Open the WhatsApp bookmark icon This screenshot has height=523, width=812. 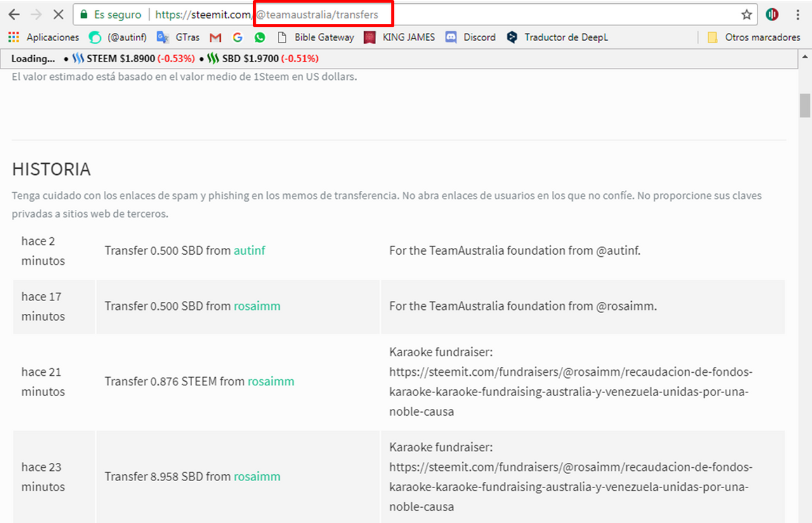pos(260,37)
